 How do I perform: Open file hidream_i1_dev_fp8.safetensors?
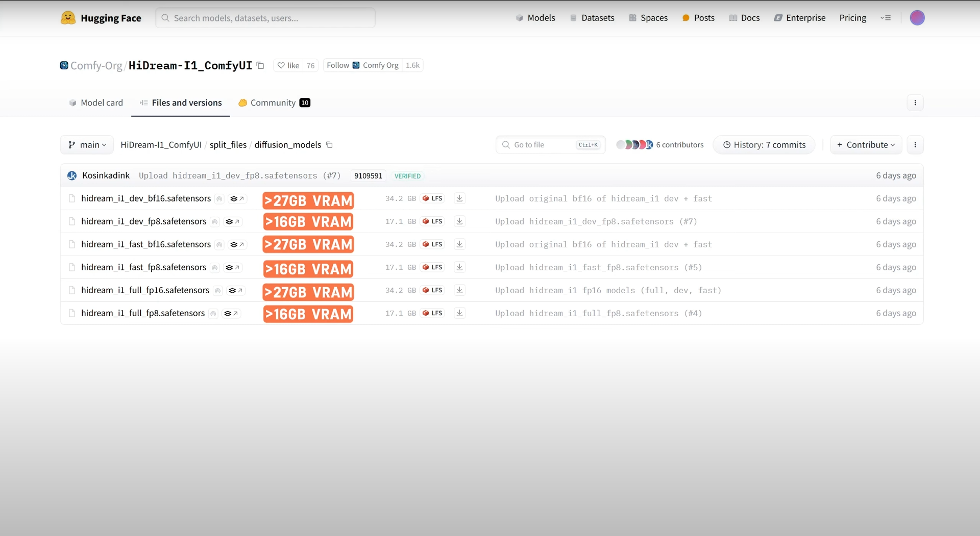(x=144, y=221)
